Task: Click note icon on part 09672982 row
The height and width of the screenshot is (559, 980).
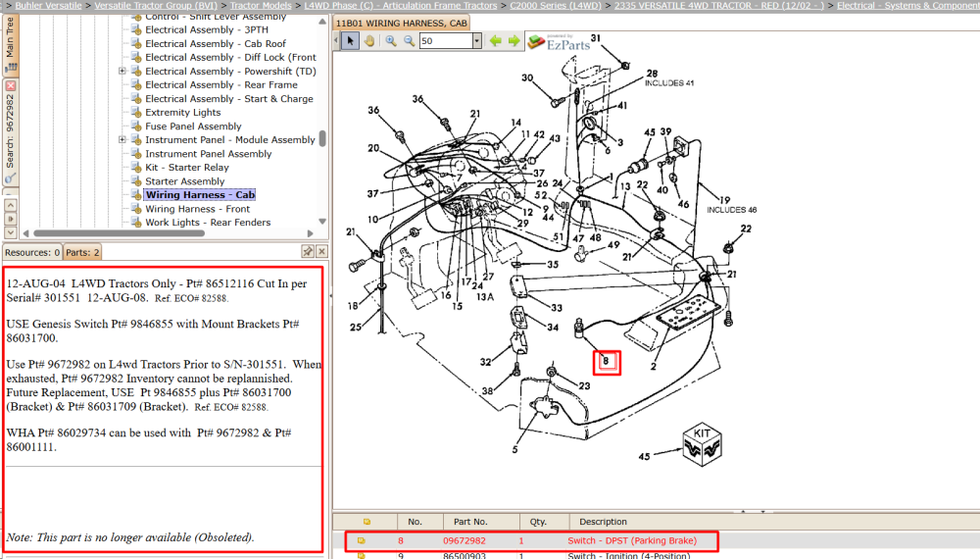Action: pos(362,541)
